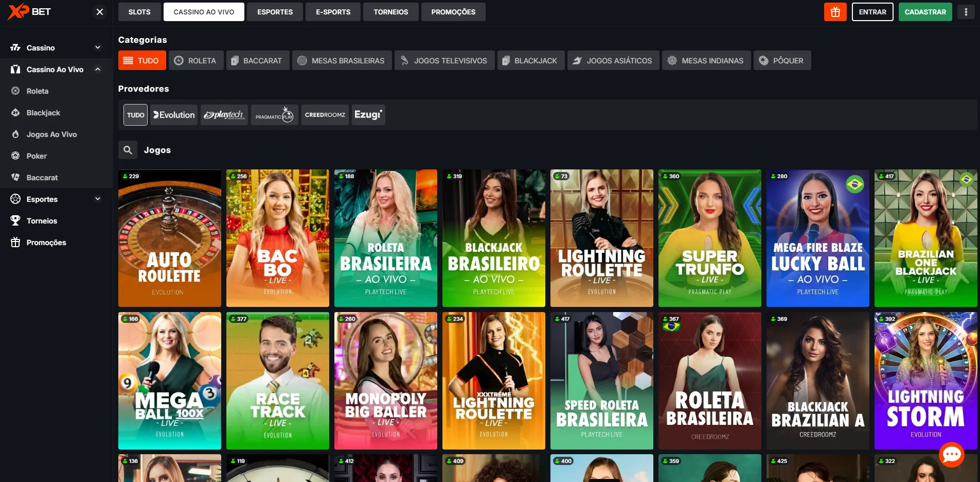This screenshot has height=482, width=980.
Task: Filter by BLACKJACK category
Action: [530, 60]
